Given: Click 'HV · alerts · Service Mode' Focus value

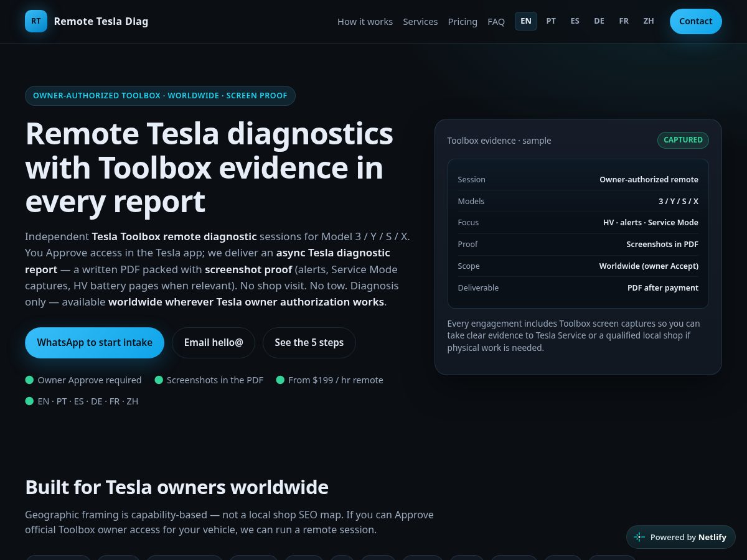Looking at the screenshot, I should pyautogui.click(x=651, y=222).
